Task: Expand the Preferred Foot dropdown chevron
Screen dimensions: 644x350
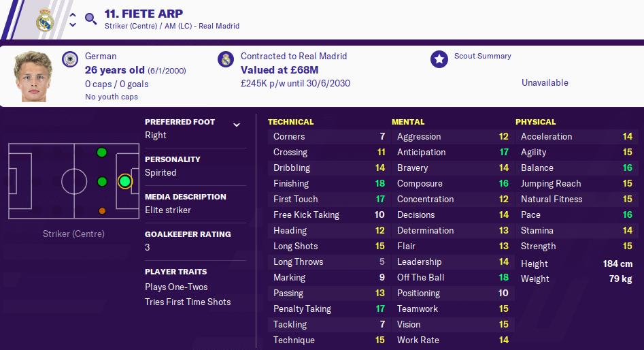Action: [x=237, y=125]
